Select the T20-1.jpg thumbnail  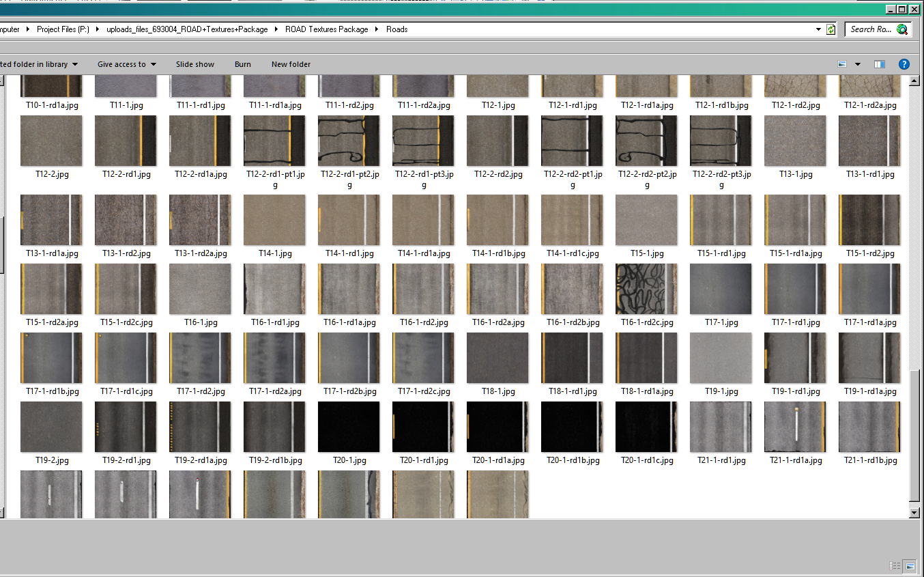click(349, 427)
